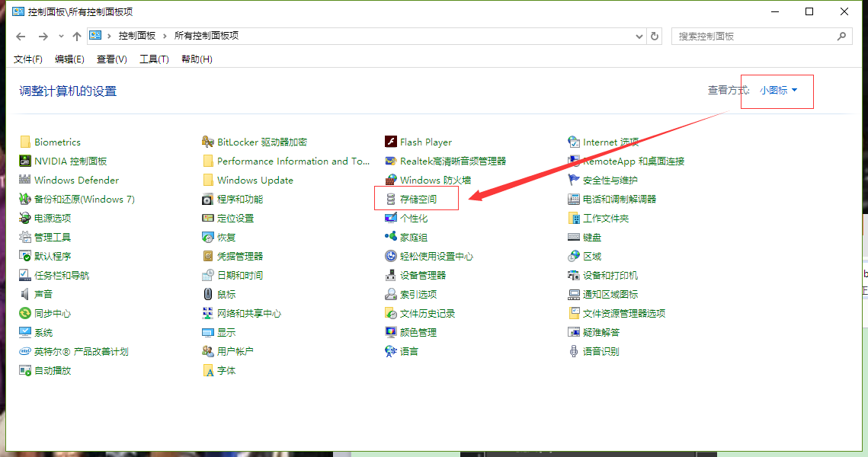The height and width of the screenshot is (457, 868).
Task: Open recent locations dropdown arrow
Action: (x=61, y=36)
